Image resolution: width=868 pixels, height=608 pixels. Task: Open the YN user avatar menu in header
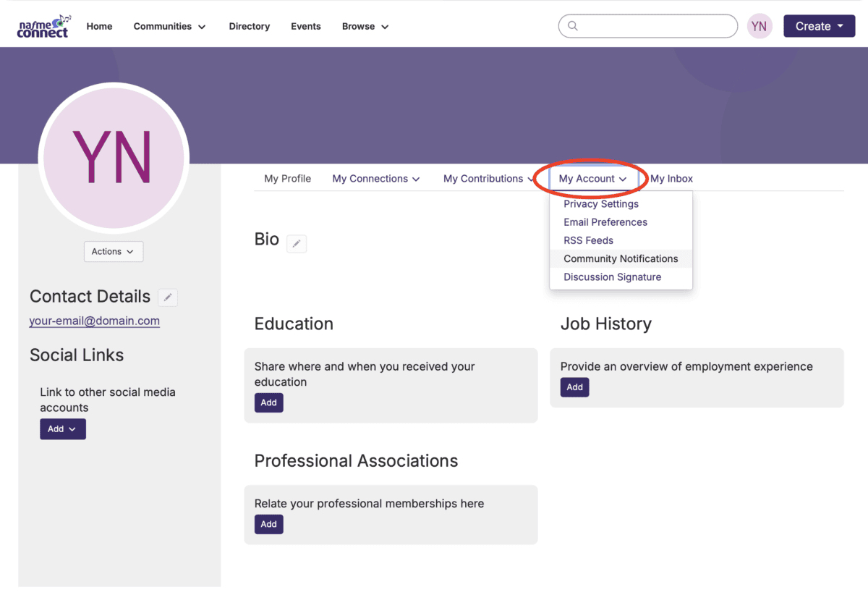(759, 26)
